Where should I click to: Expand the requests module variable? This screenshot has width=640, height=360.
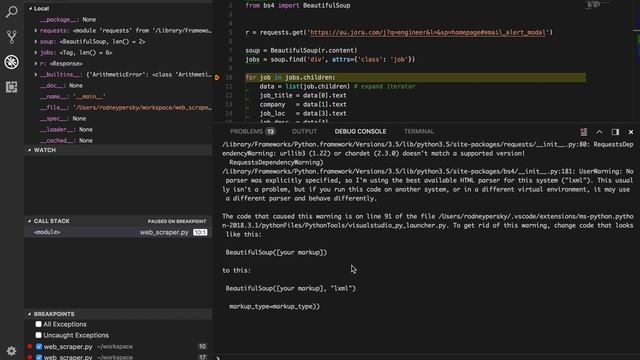tap(36, 31)
